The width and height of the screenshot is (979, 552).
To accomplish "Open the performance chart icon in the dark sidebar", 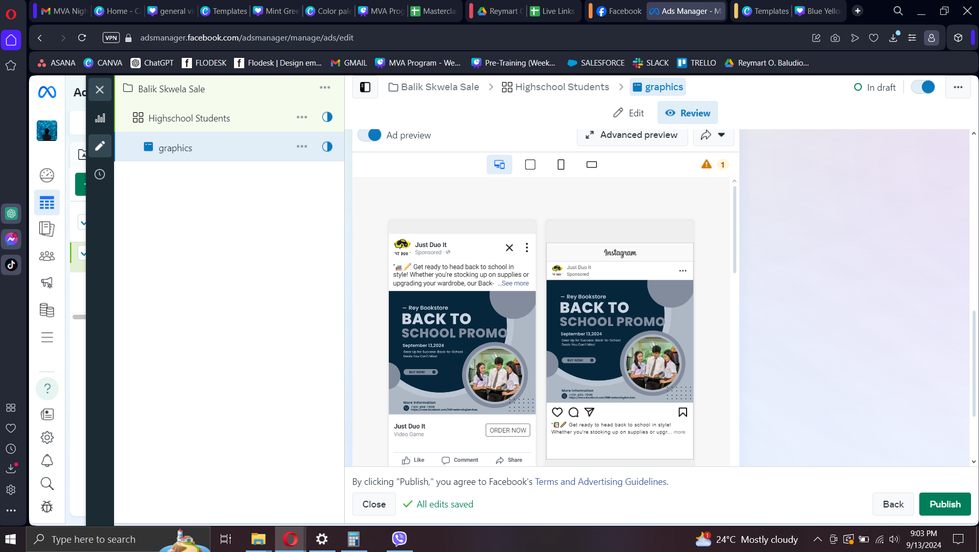I will tap(100, 117).
